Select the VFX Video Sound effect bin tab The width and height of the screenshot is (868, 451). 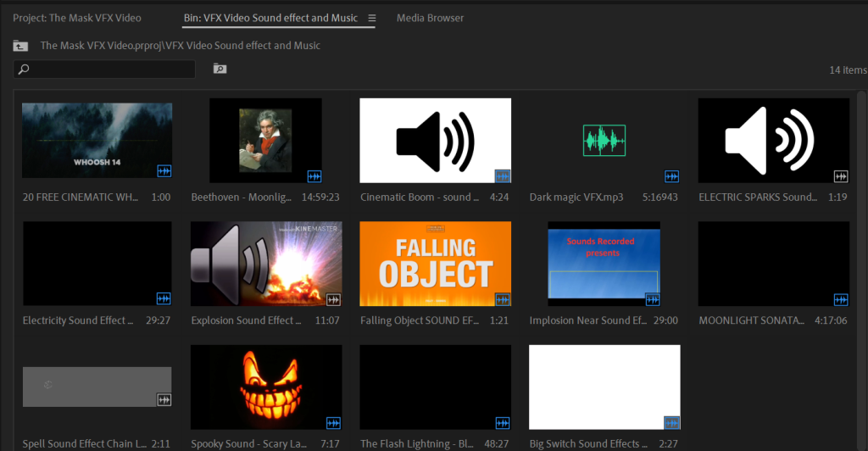pos(270,18)
